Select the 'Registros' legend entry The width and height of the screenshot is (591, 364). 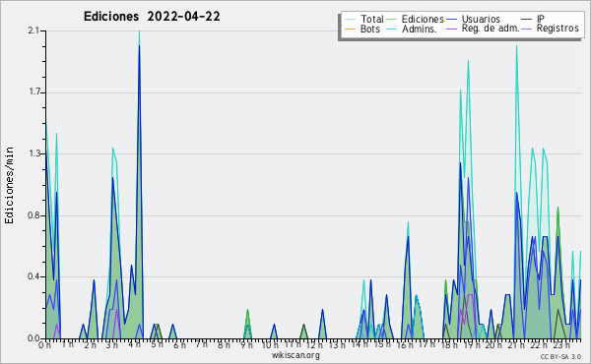point(558,29)
